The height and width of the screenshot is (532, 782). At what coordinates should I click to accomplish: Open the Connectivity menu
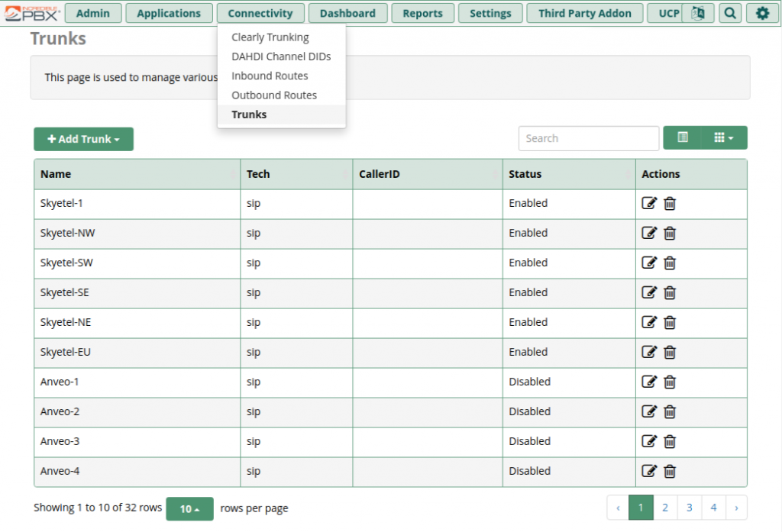pos(260,13)
